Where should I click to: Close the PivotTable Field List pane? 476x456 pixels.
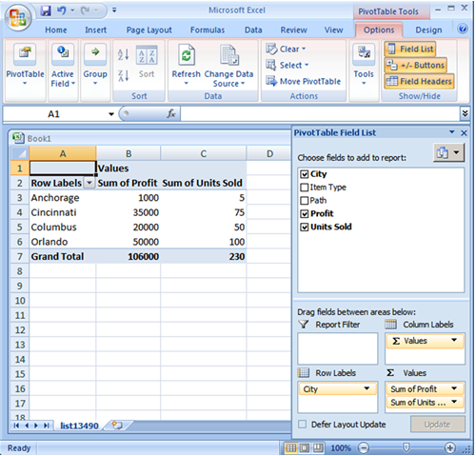464,133
